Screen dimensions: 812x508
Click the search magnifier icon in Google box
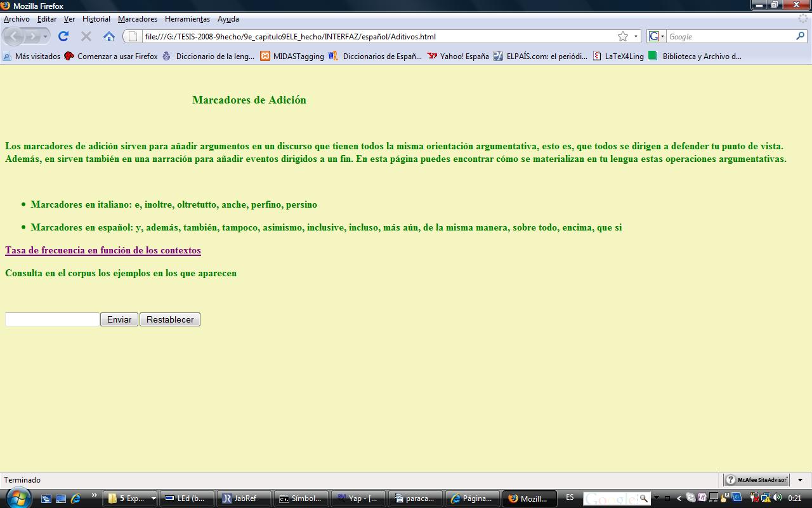800,36
